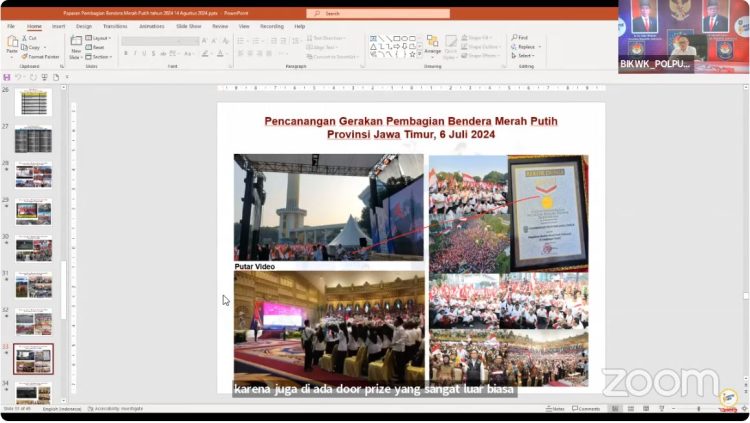Image resolution: width=750 pixels, height=423 pixels.
Task: Click the Undo arrow in quick access toolbar
Action: (x=18, y=77)
